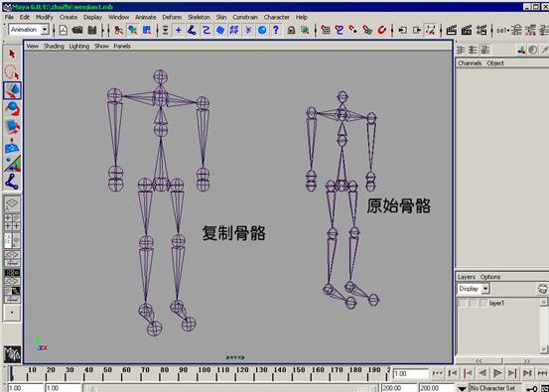Viewport: 549px width, 392px height.
Task: Open the No Character Set dropdown arrow
Action: [x=463, y=388]
